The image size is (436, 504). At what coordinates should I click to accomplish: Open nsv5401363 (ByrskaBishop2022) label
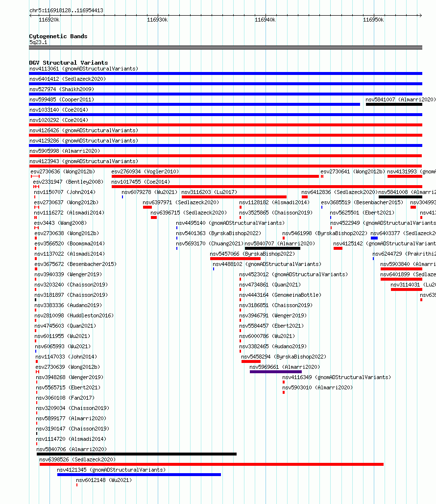pos(218,233)
